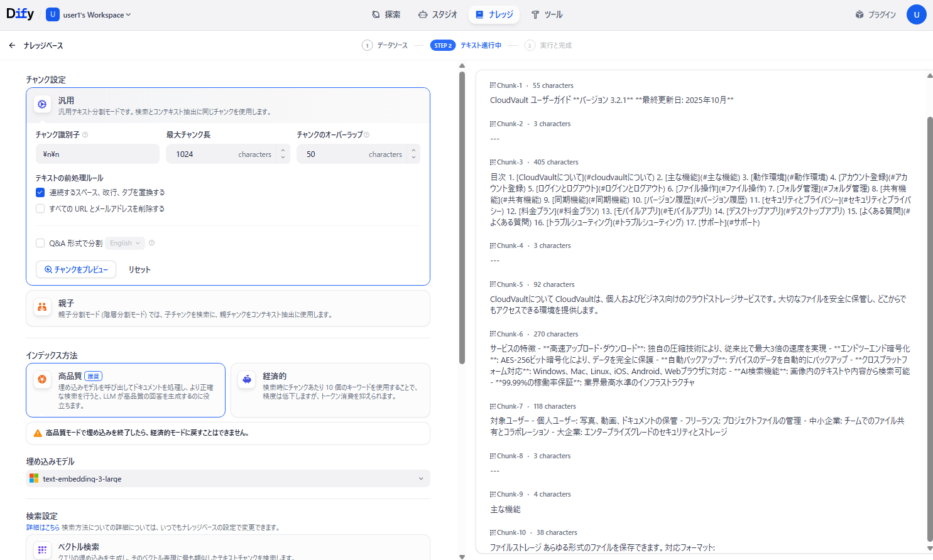Image resolution: width=933 pixels, height=560 pixels.
Task: Select the 親子 chunk mode card
Action: click(227, 308)
